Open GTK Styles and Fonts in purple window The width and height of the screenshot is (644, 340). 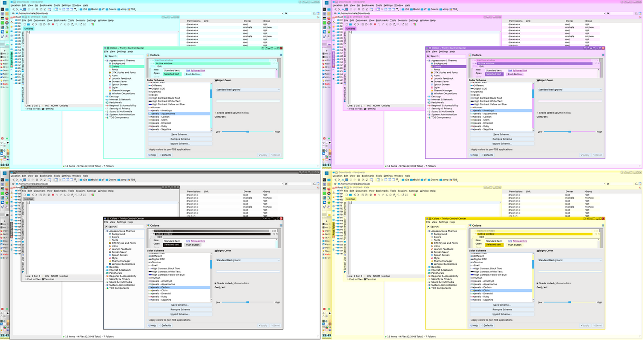click(446, 73)
